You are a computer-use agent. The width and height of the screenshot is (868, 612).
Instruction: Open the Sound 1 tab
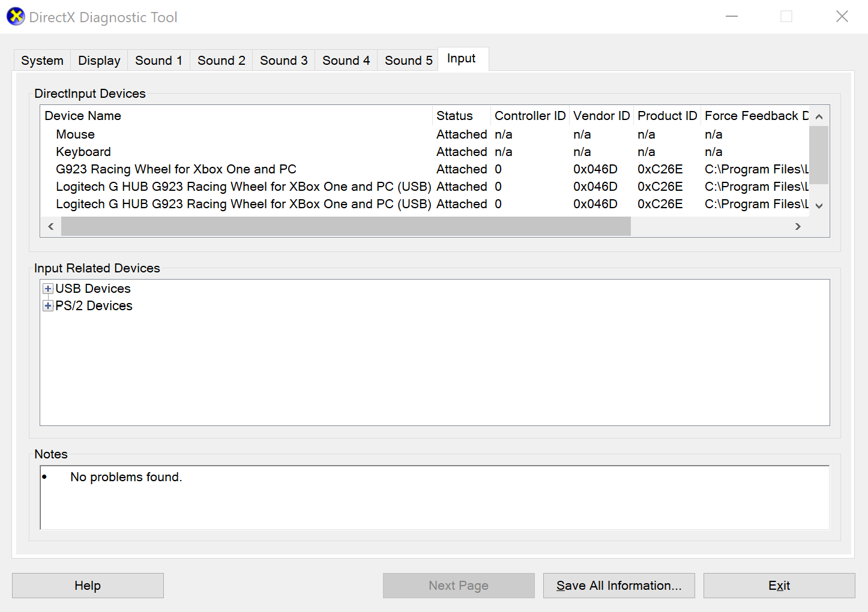(158, 61)
